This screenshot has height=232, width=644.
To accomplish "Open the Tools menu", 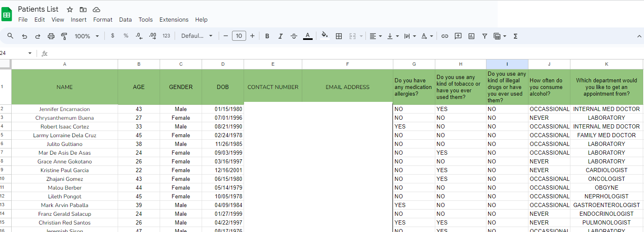I will [x=146, y=20].
